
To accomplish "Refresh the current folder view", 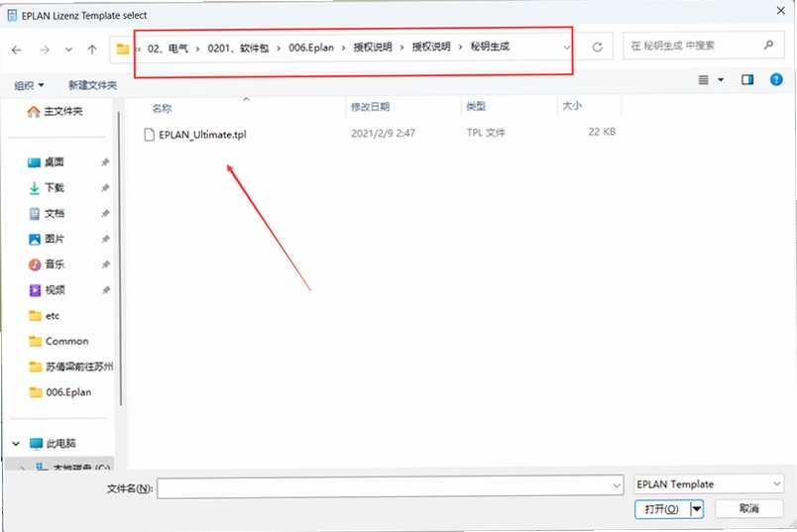I will pos(597,48).
